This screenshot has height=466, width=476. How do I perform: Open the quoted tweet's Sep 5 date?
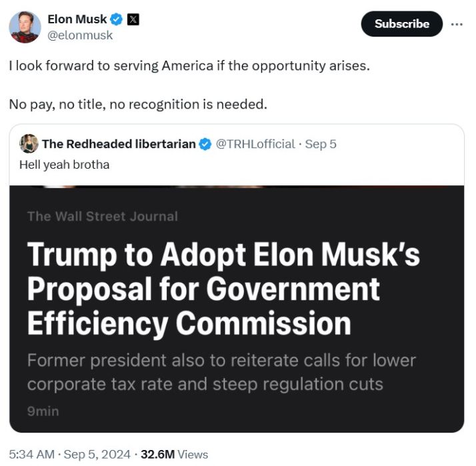point(321,144)
